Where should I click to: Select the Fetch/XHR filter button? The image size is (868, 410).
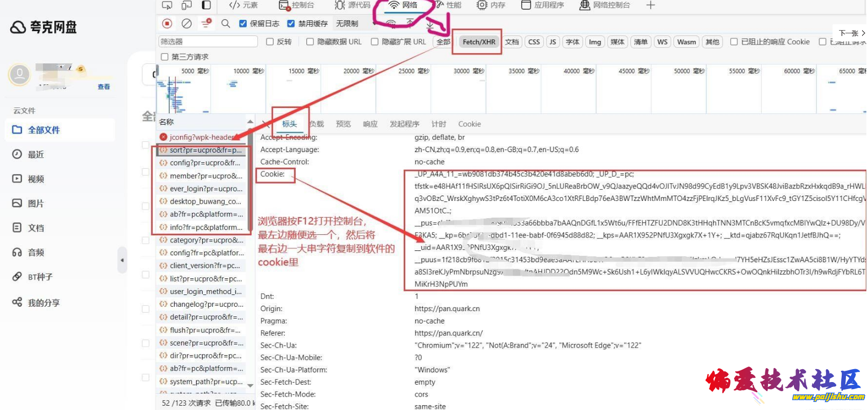tap(478, 42)
